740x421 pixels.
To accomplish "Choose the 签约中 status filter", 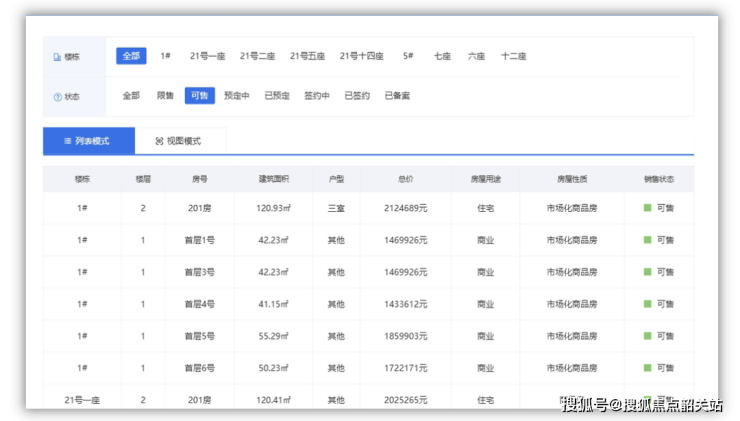I will coord(317,96).
